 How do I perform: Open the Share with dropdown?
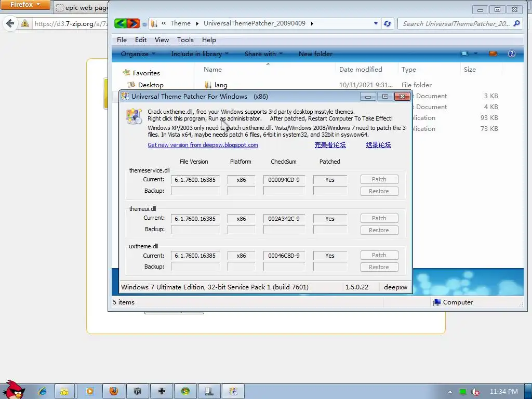pyautogui.click(x=263, y=54)
